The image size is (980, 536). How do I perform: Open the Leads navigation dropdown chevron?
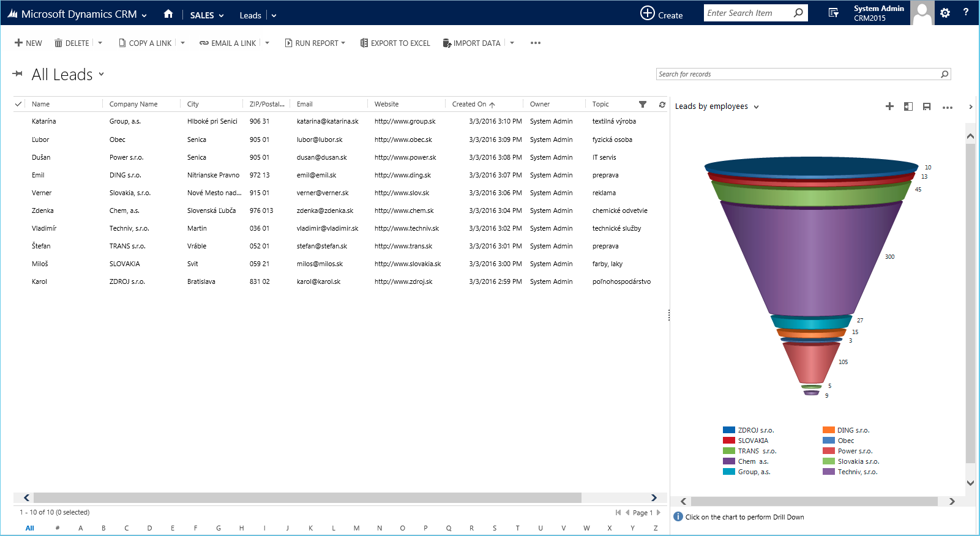[274, 15]
